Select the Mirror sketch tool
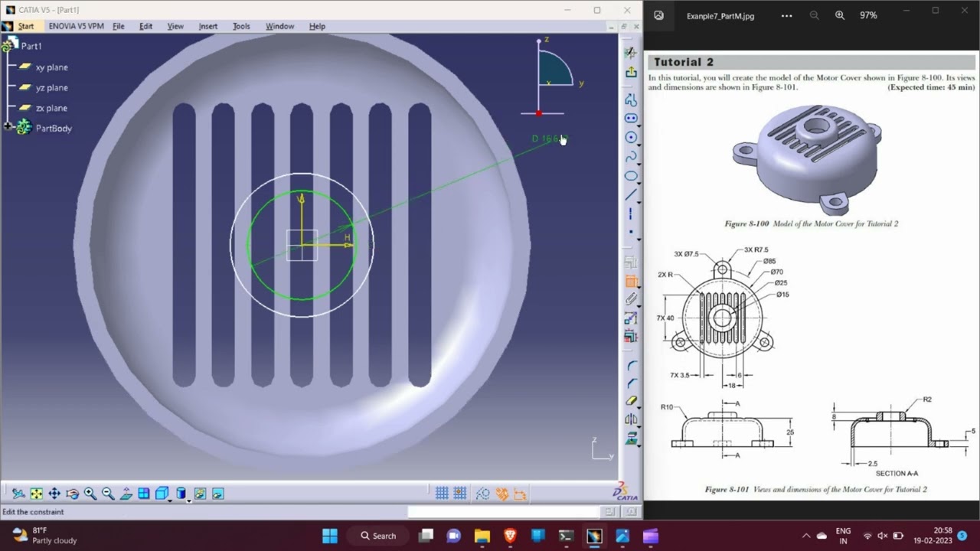 tap(632, 419)
